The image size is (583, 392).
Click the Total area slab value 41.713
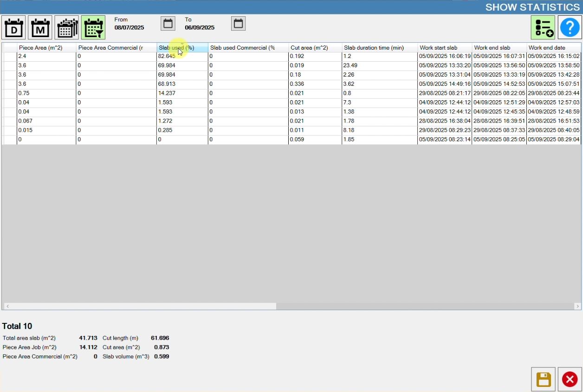point(88,338)
